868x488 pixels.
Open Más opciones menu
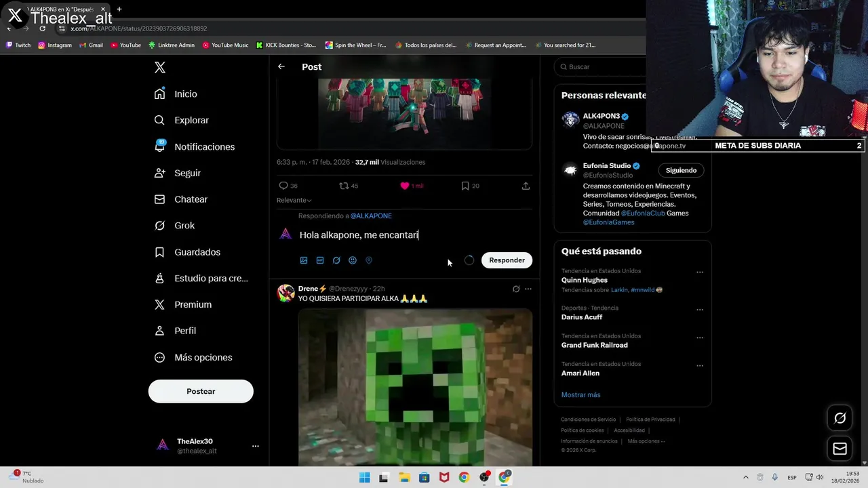pos(193,357)
